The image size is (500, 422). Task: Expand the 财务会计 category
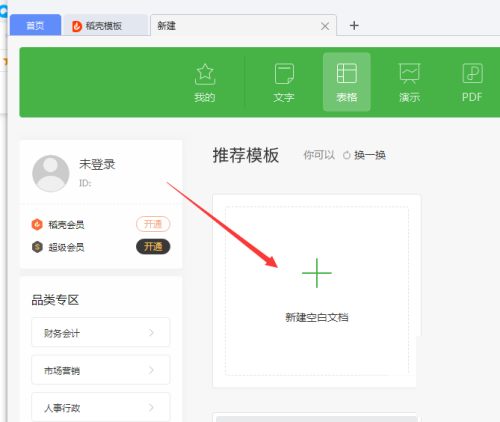click(101, 332)
